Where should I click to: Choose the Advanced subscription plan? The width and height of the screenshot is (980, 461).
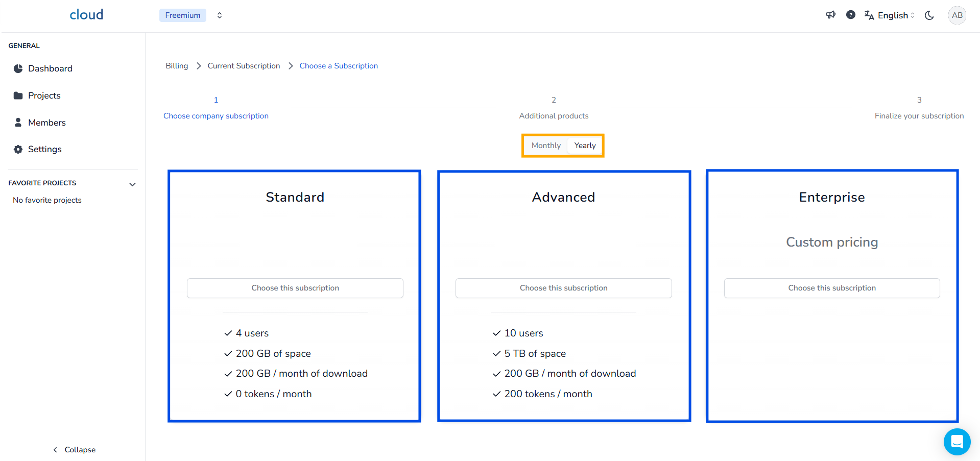(563, 288)
